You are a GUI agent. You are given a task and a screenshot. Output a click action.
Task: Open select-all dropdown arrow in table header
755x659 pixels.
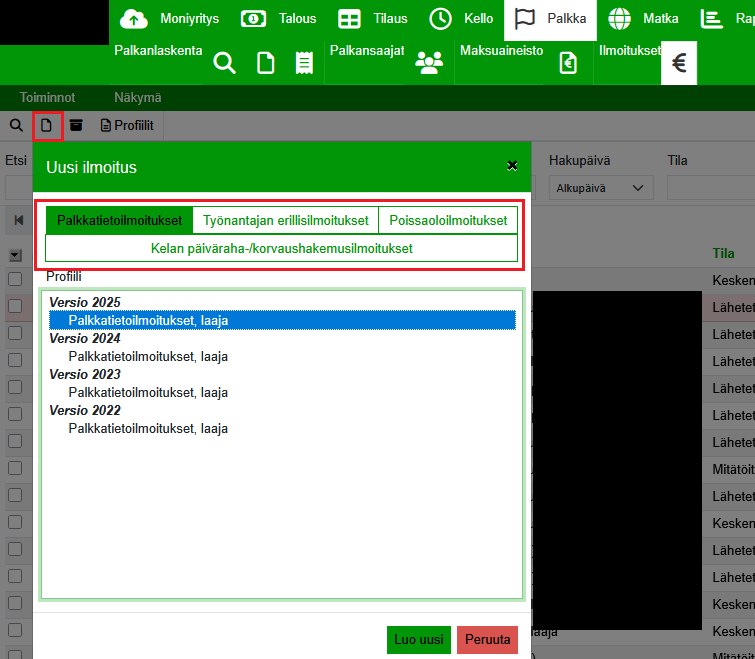15,255
